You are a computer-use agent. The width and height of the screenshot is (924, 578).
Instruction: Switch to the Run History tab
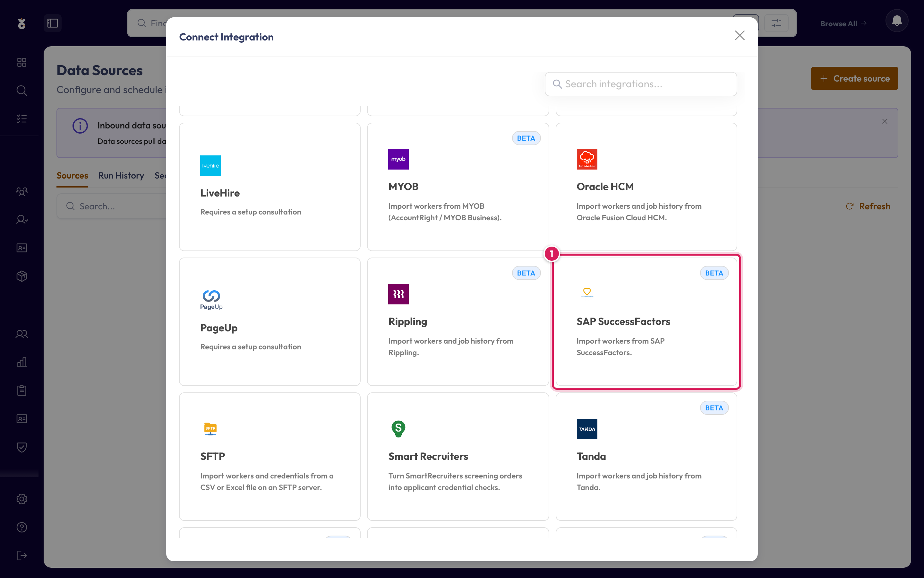121,176
